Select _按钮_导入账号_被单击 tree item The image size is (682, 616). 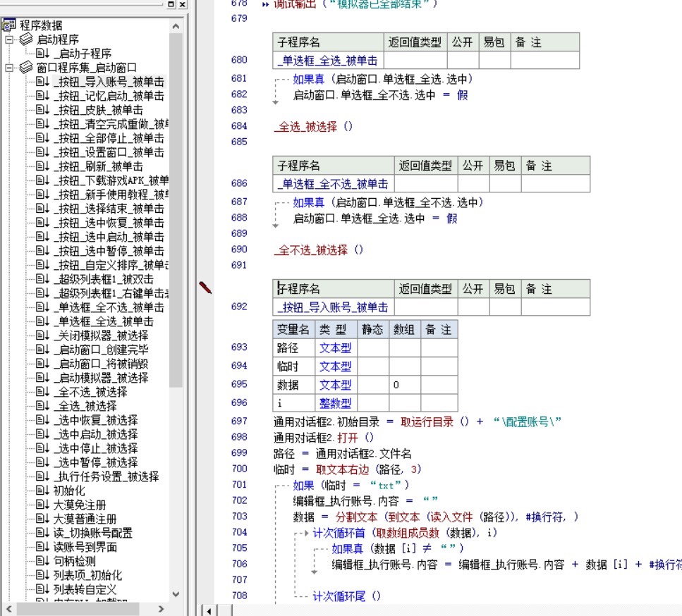(109, 82)
